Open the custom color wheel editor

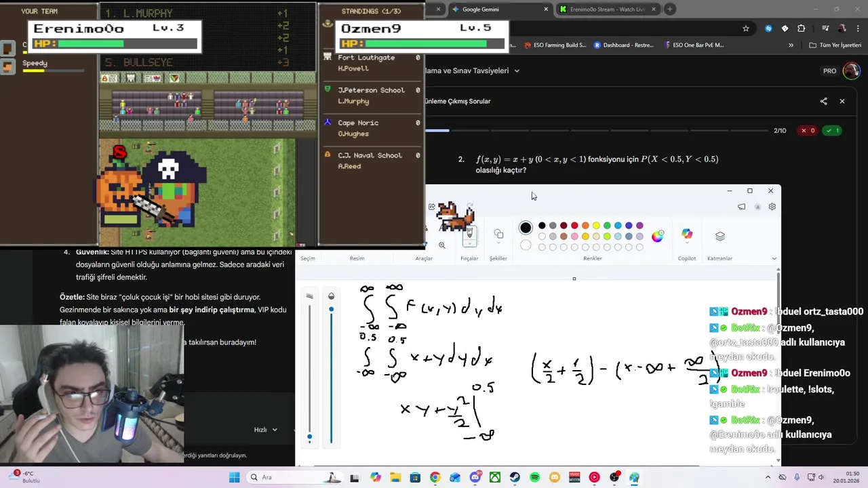click(x=657, y=236)
